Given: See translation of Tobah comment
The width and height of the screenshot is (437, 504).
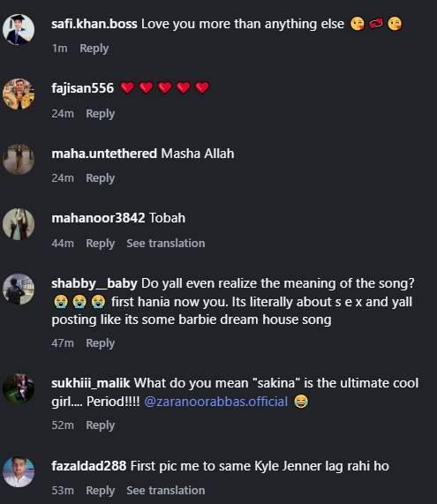Looking at the screenshot, I should coord(166,244).
